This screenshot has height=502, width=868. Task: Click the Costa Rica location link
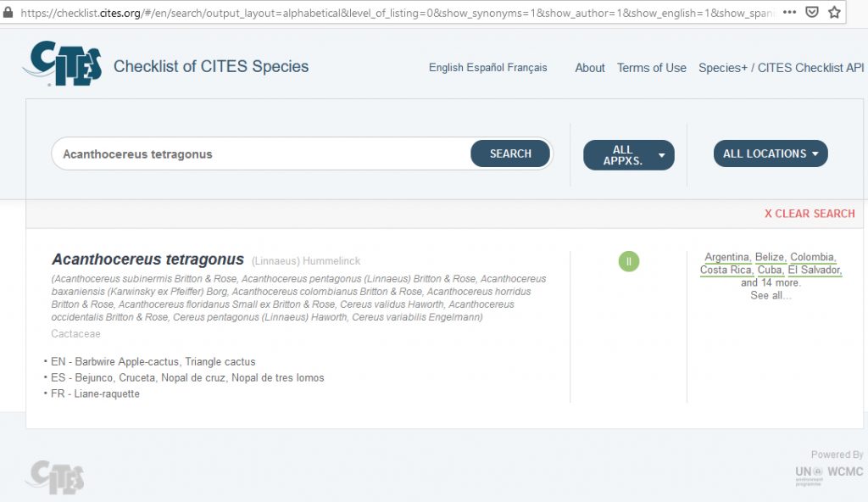(726, 270)
